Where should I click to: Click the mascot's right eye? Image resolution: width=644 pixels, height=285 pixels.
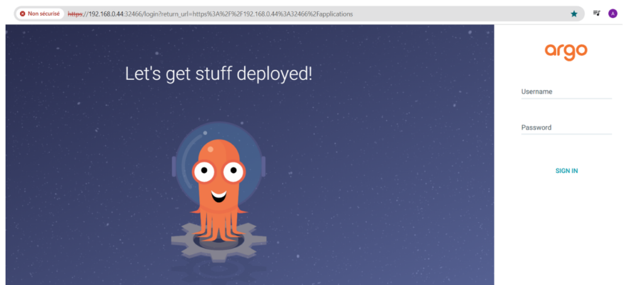pos(233,170)
